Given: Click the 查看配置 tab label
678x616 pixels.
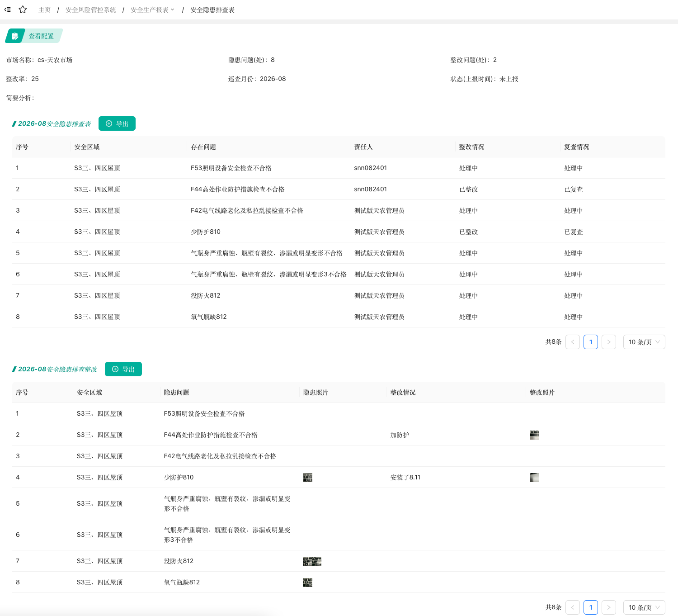Looking at the screenshot, I should coord(41,36).
